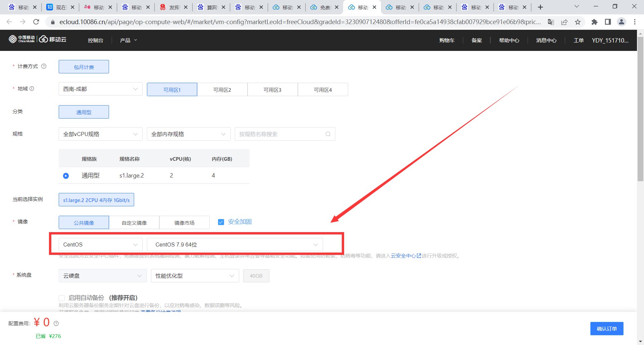Click account name YDY_151710...

click(610, 40)
